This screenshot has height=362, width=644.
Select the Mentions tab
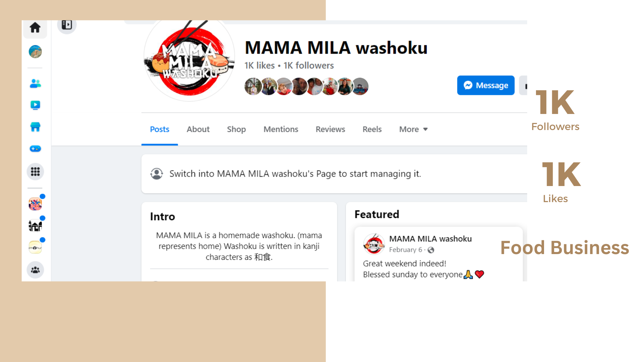(x=281, y=129)
